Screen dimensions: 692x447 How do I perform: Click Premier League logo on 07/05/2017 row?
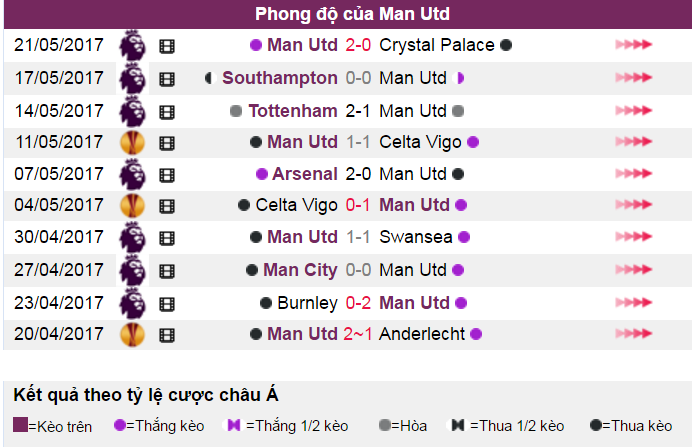tap(132, 174)
